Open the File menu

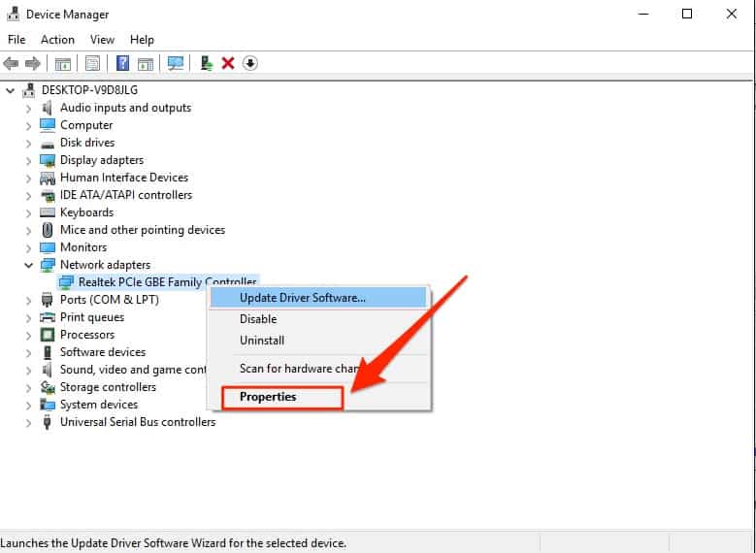coord(16,40)
